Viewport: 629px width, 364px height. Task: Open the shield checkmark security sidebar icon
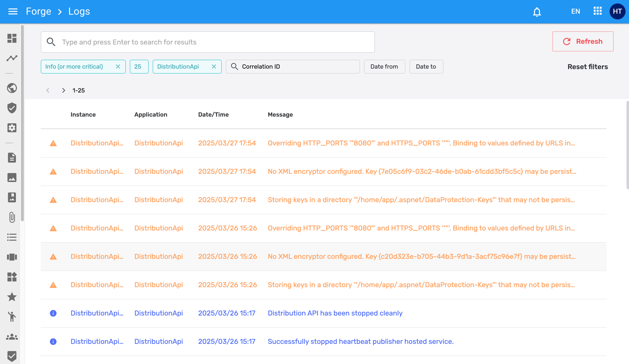click(12, 108)
